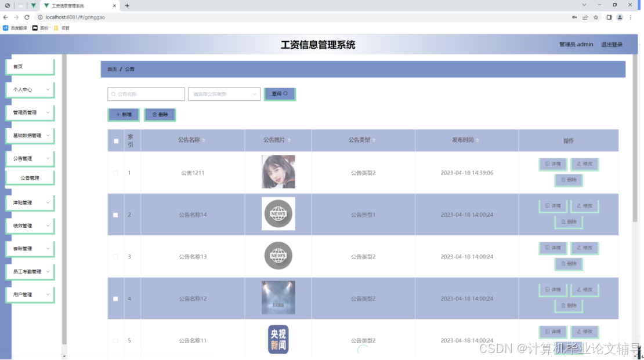Image resolution: width=644 pixels, height=360 pixels.
Task: Expand the 用户管理 sidebar section
Action: tap(29, 294)
